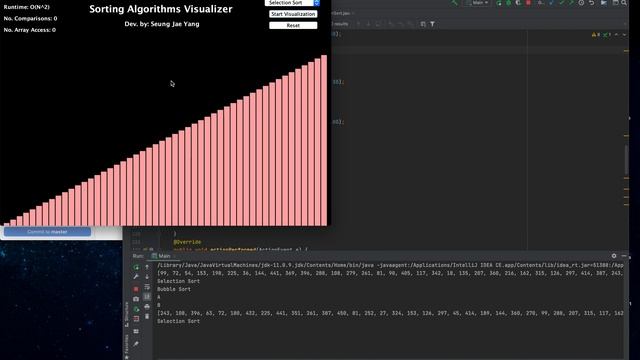Click the Down the stack trace arrow
This screenshot has height=360, width=640.
pyautogui.click(x=147, y=277)
